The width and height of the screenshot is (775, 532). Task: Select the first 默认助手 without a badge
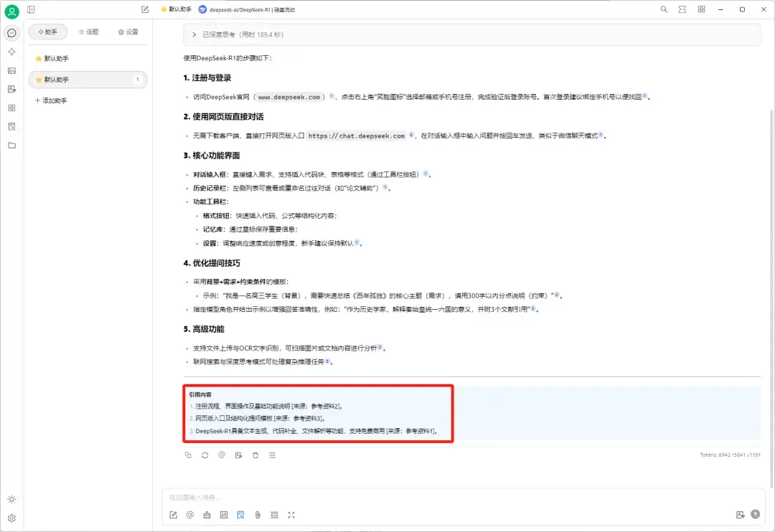click(88, 58)
